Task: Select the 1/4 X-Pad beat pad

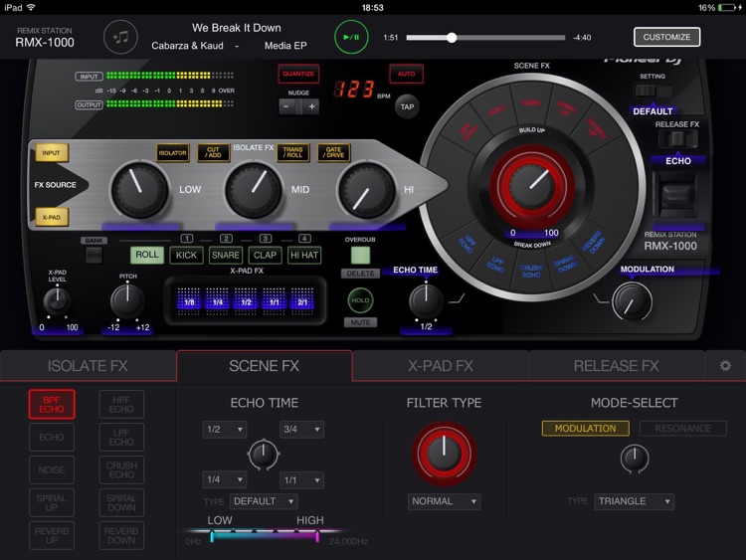Action: [x=218, y=301]
